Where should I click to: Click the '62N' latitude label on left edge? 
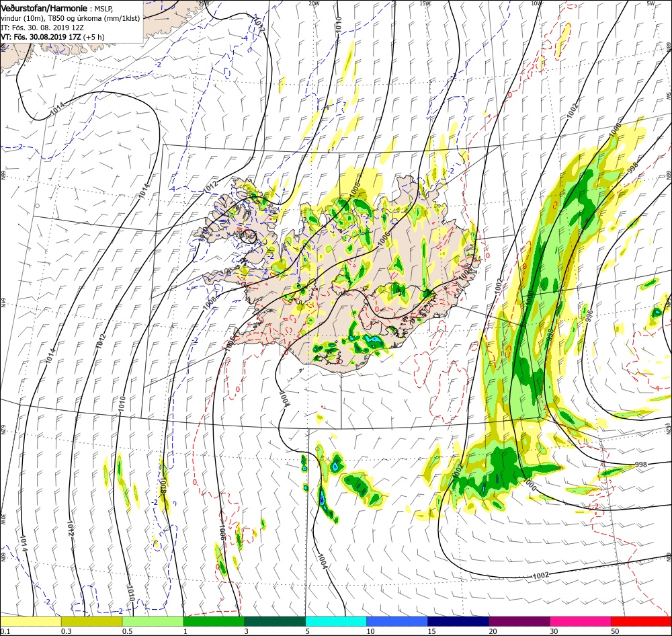3,430
